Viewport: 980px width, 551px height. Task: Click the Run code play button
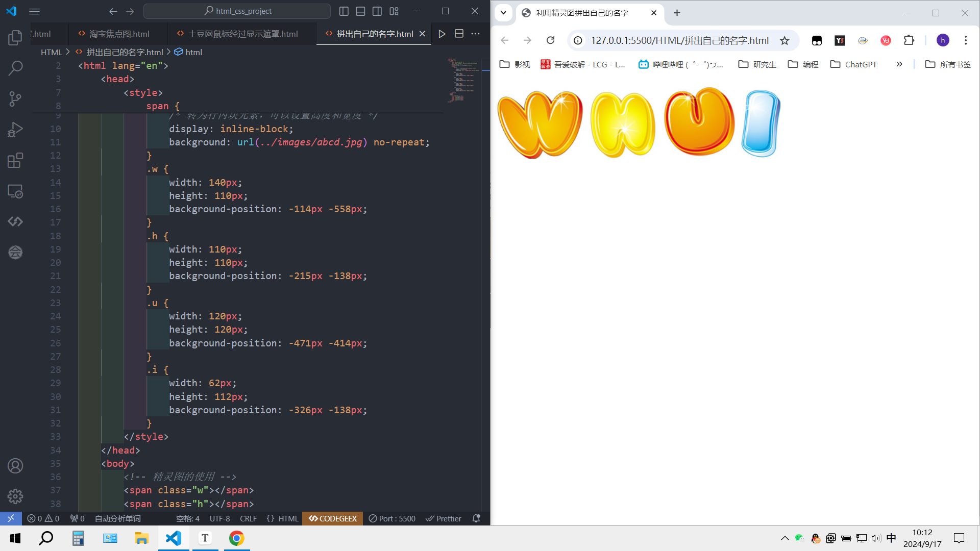pyautogui.click(x=442, y=34)
